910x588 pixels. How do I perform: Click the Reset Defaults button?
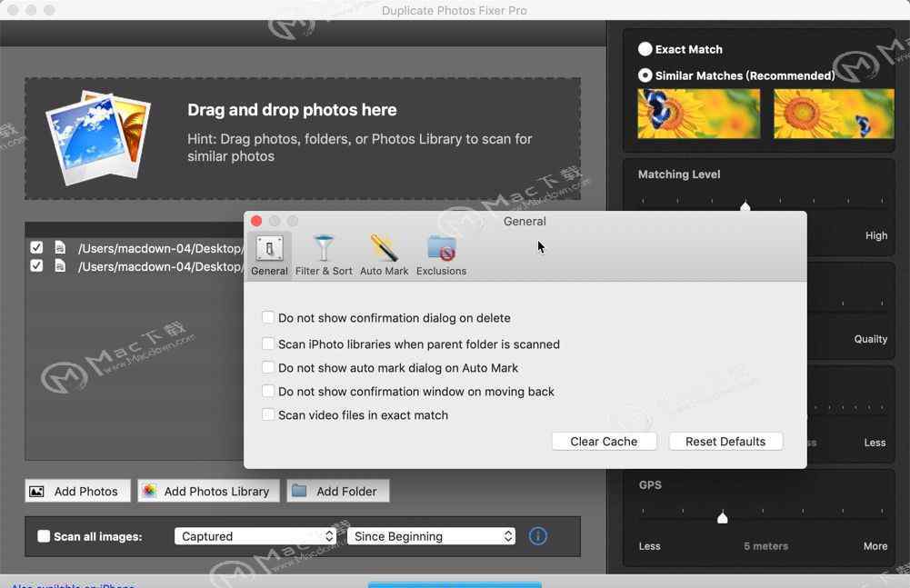tap(725, 441)
